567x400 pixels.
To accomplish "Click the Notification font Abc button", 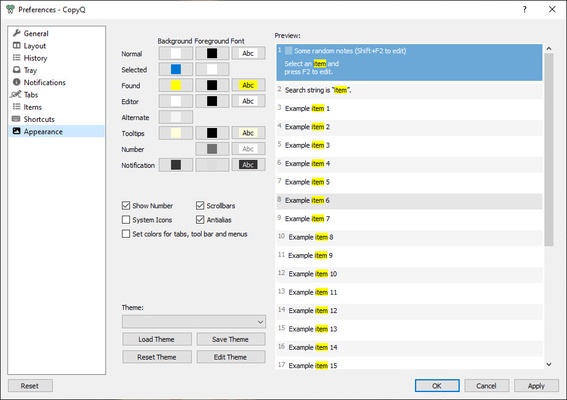I will (248, 165).
